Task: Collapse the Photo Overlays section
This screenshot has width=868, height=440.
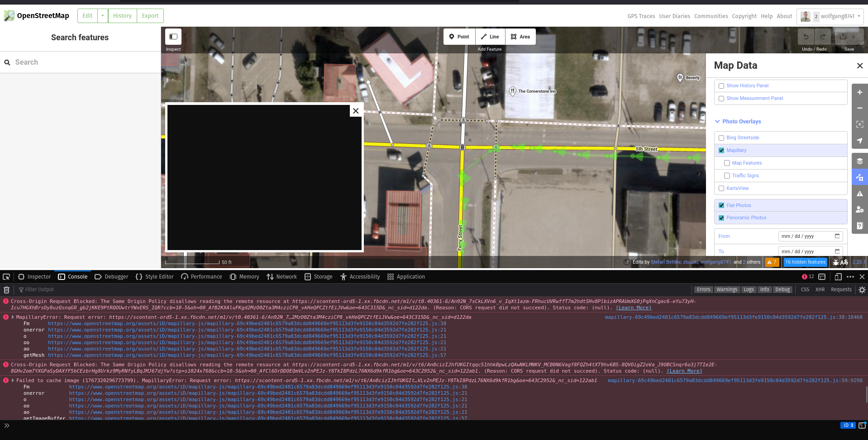Action: 717,121
